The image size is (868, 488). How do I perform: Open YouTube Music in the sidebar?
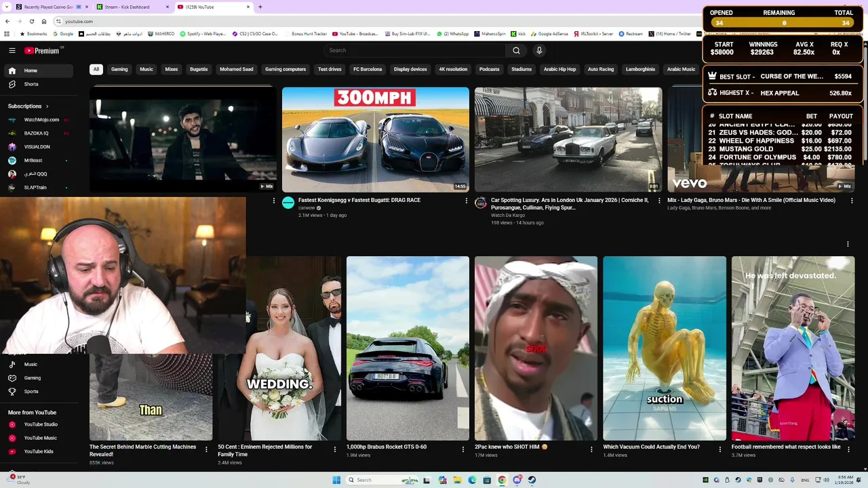(x=38, y=438)
